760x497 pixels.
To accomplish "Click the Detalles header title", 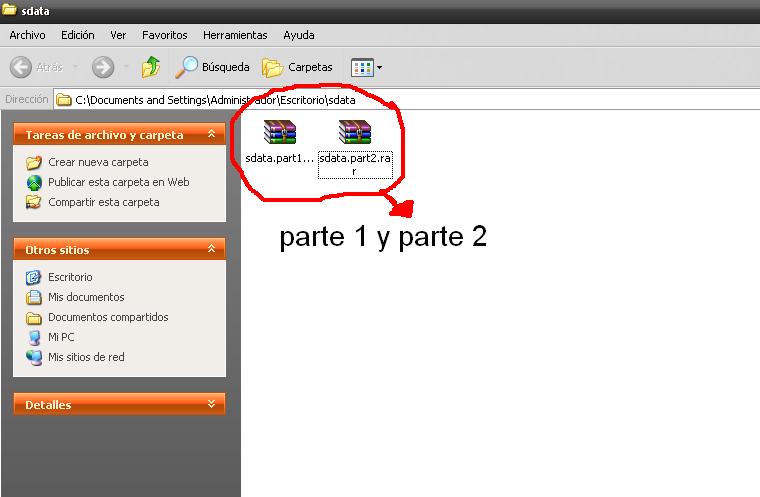I will point(48,404).
